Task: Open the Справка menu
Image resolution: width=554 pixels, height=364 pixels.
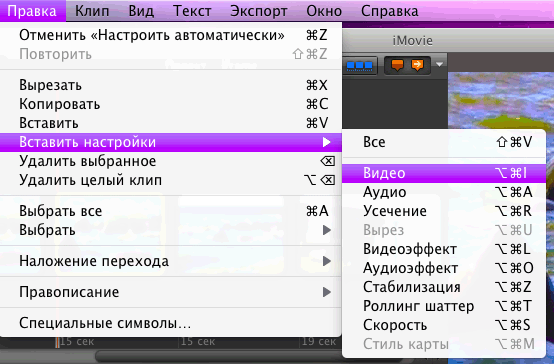Action: coord(390,11)
